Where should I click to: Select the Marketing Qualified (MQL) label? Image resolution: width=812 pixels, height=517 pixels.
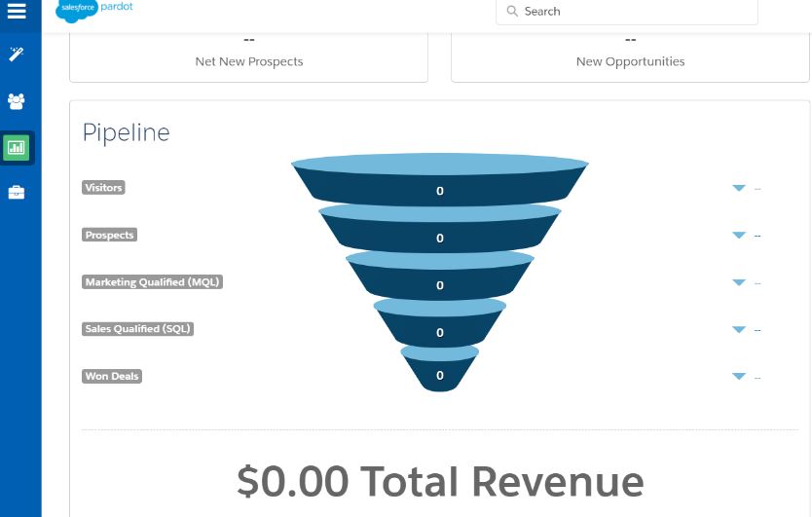point(152,281)
